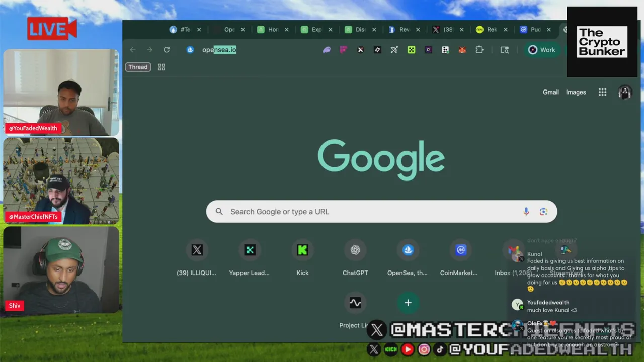Open the Images link
Viewport: 644px width, 362px height.
(576, 92)
